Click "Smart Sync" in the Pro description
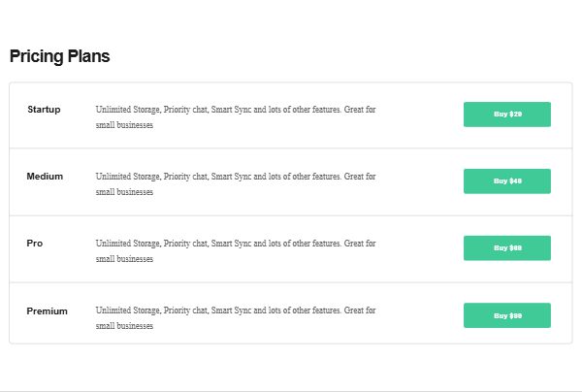The width and height of the screenshot is (582, 392). point(231,244)
